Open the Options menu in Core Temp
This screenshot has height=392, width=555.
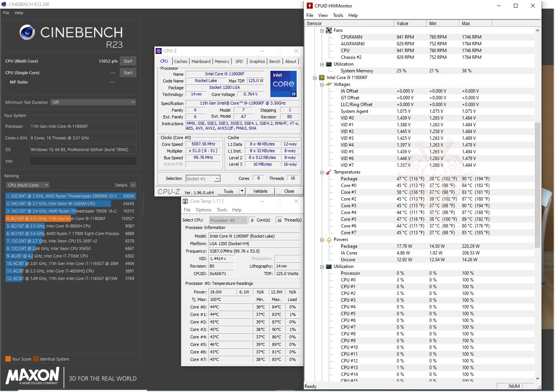click(204, 210)
